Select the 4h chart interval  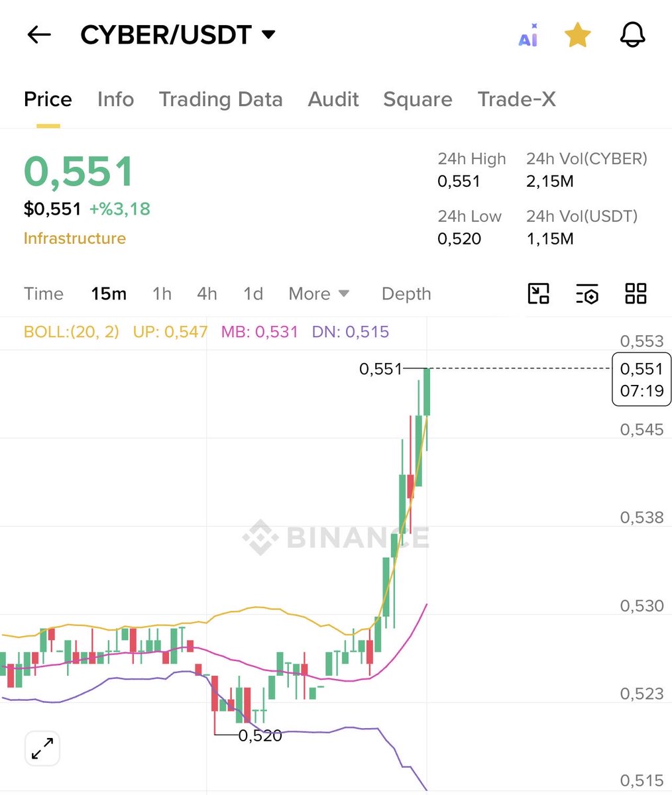pyautogui.click(x=207, y=293)
